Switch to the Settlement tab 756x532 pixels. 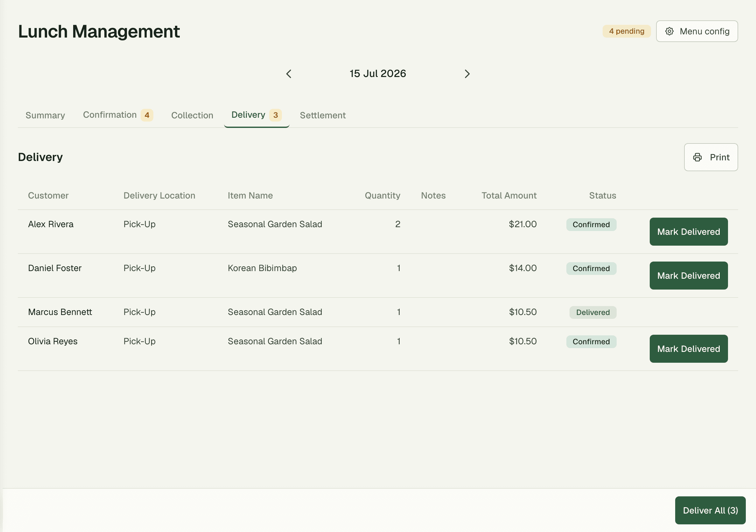323,115
